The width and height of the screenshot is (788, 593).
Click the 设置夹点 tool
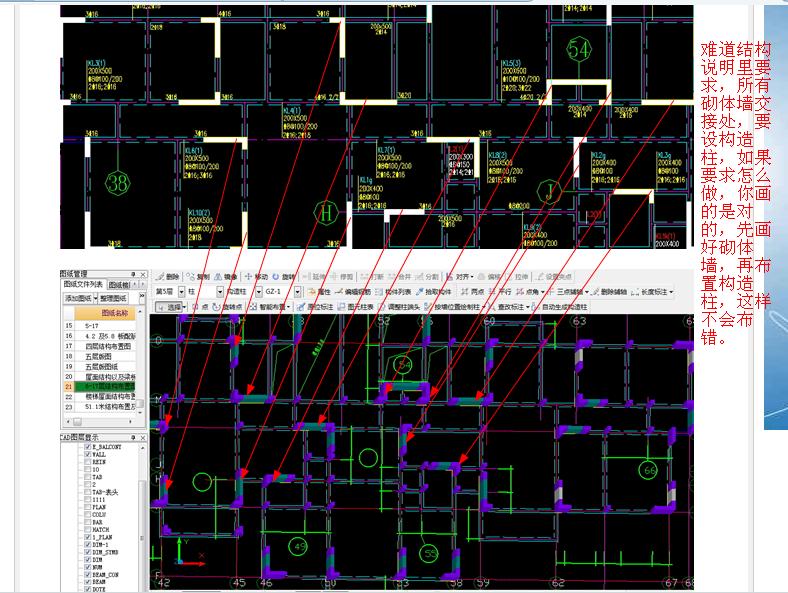click(554, 276)
